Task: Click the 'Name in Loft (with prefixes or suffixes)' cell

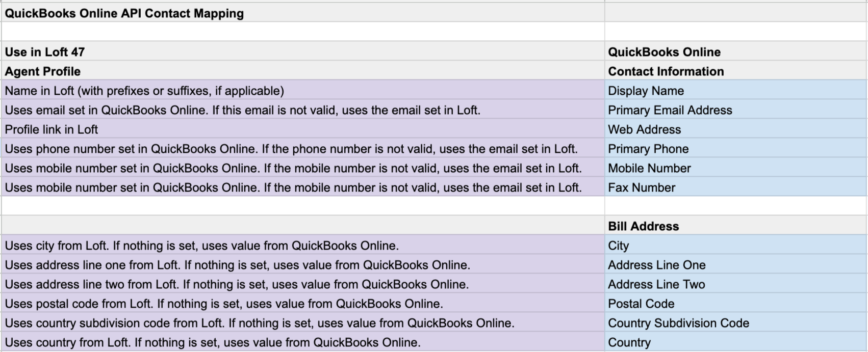Action: (303, 90)
